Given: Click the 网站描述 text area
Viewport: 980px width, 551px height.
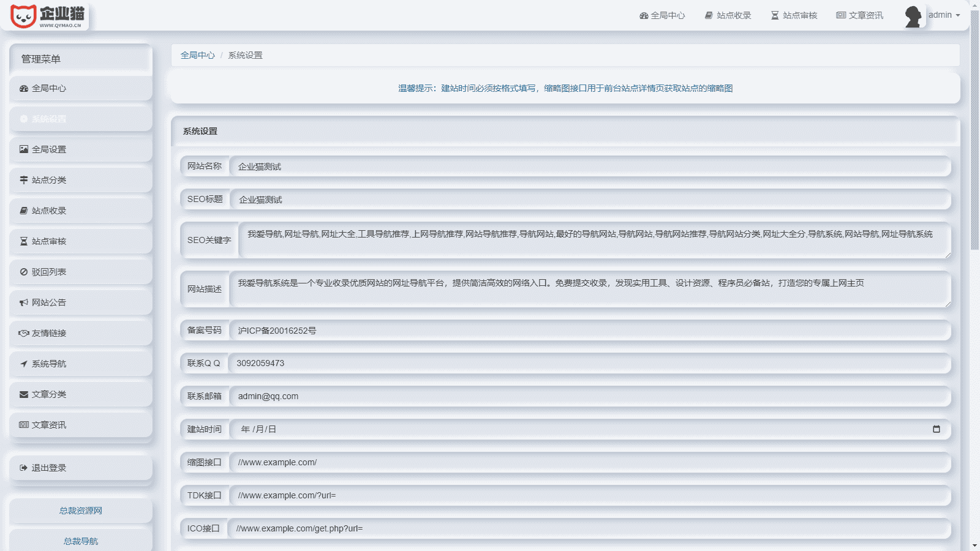Looking at the screenshot, I should (x=590, y=289).
